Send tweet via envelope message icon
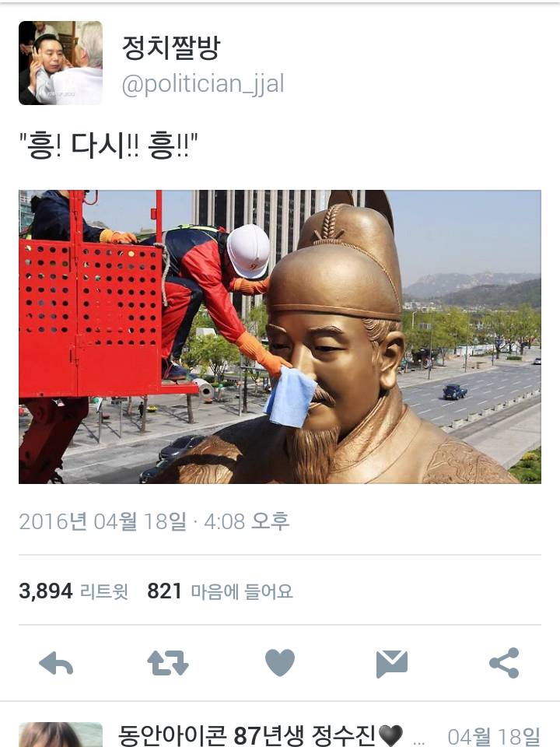This screenshot has width=560, height=747. tap(391, 663)
